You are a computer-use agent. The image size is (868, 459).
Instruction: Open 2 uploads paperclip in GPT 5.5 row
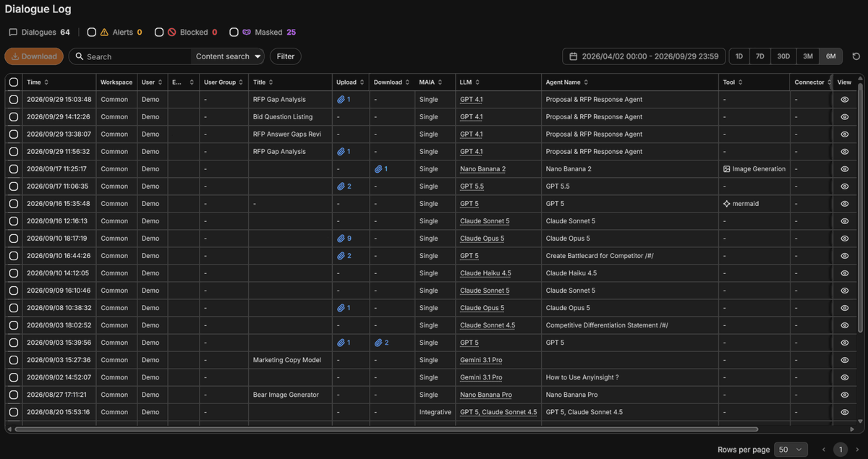[x=344, y=186]
